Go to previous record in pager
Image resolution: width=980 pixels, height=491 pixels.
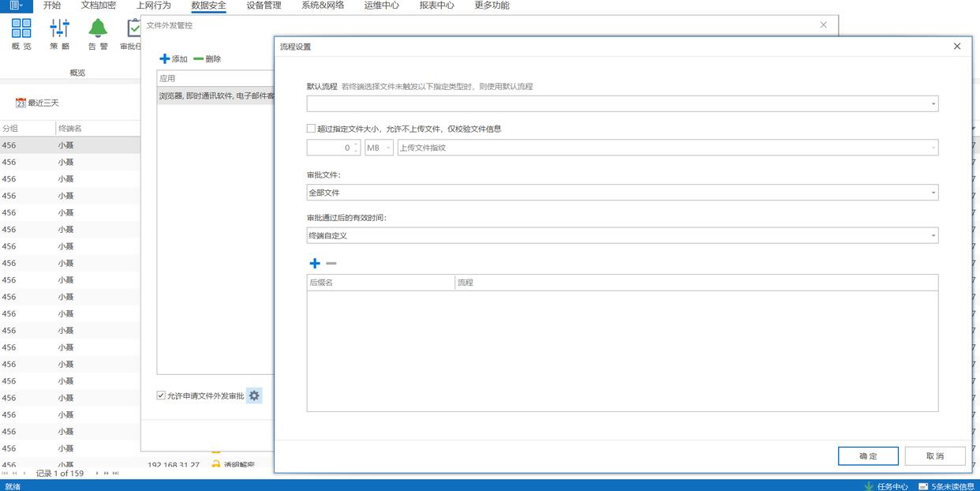(26, 474)
